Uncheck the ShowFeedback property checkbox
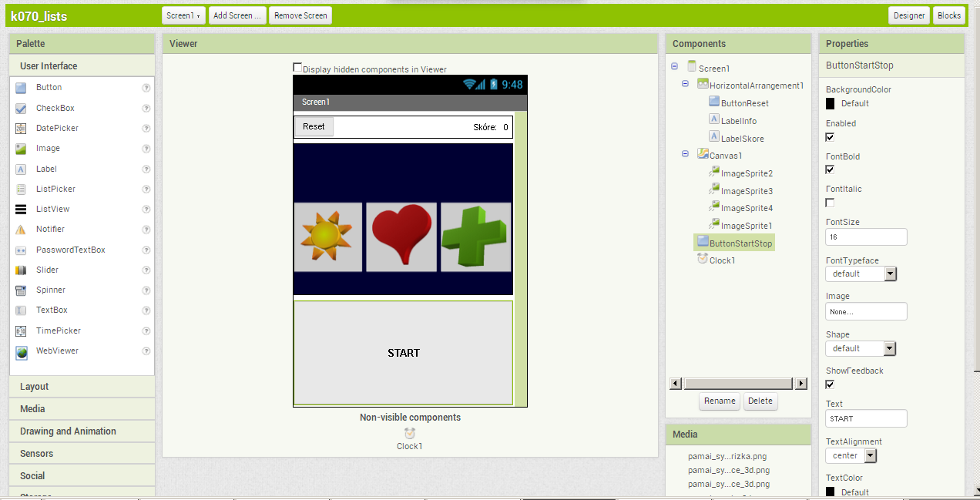The image size is (980, 500). [830, 384]
